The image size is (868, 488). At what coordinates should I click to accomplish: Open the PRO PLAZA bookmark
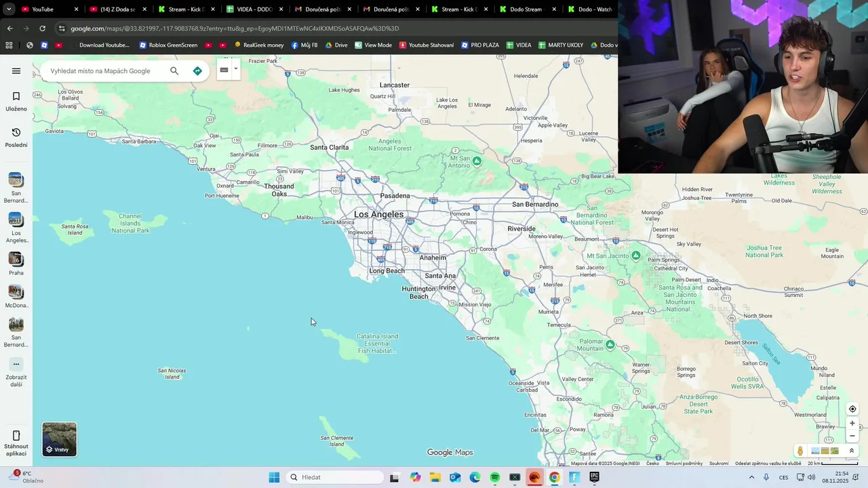tap(480, 45)
